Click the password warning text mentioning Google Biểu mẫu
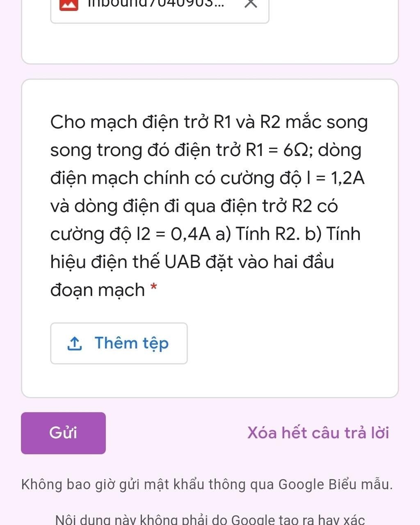Screen dimensions: 420x525 point(207,485)
